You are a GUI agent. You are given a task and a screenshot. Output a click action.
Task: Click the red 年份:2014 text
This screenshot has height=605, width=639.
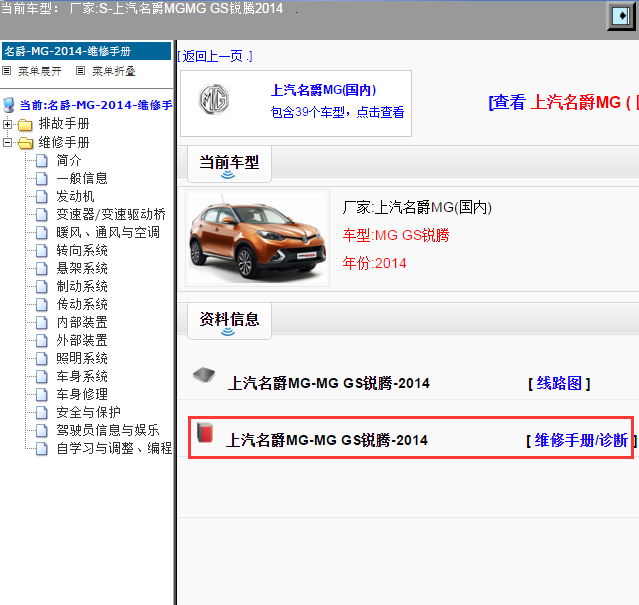[374, 263]
